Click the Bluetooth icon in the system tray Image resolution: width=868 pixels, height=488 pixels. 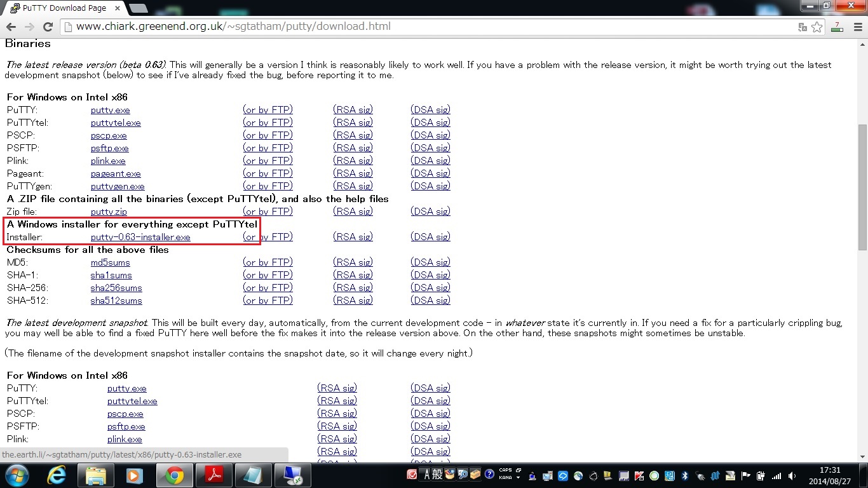(685, 475)
